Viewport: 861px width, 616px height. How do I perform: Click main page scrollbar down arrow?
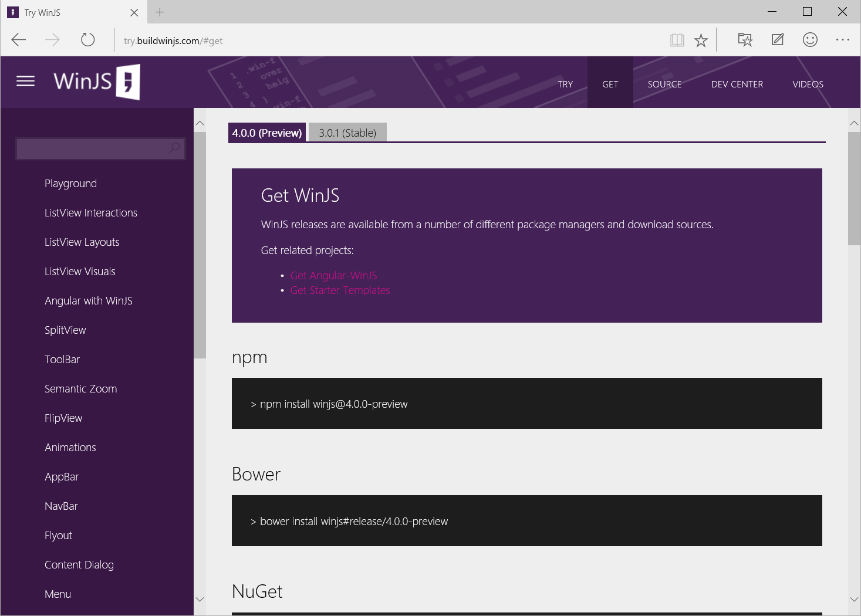click(x=854, y=599)
